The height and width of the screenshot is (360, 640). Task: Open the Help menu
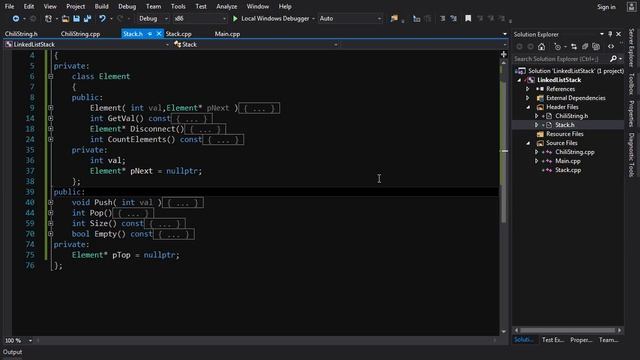pos(285,7)
